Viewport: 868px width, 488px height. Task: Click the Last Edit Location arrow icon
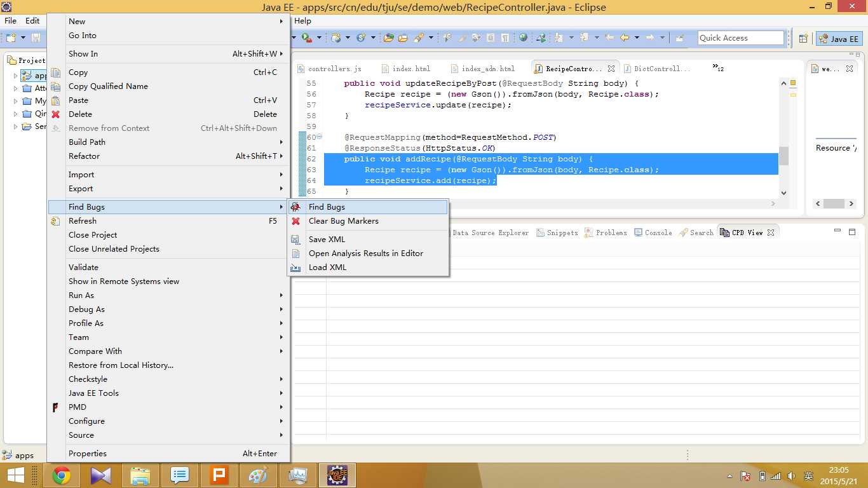click(x=609, y=37)
